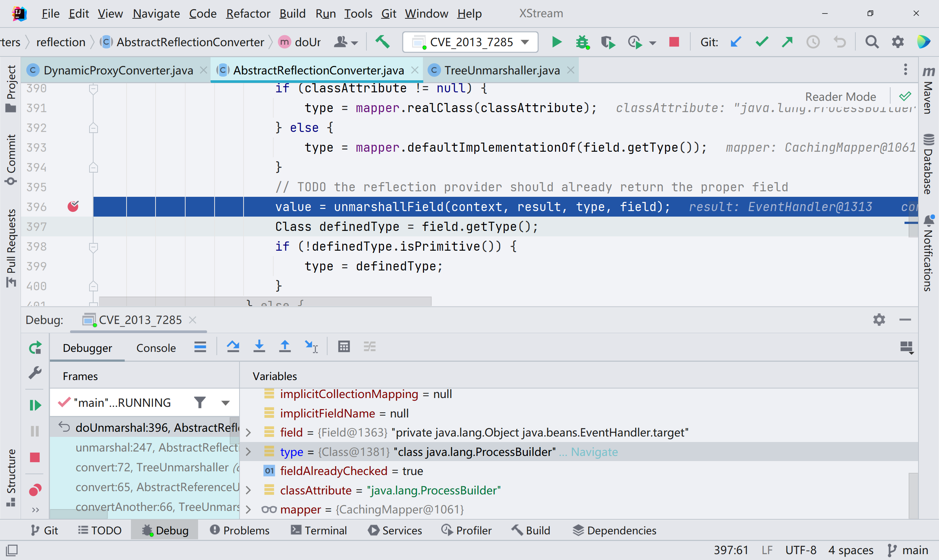Click the Navigate link next to type
This screenshot has height=560, width=939.
[x=594, y=452]
